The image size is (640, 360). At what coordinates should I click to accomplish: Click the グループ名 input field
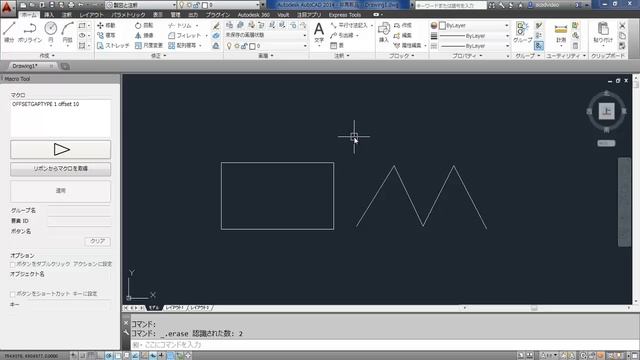click(x=79, y=211)
